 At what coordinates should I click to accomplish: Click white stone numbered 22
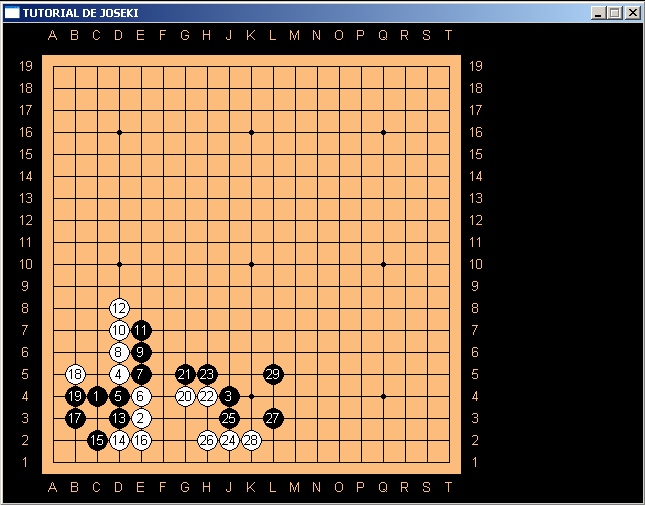[x=207, y=396]
